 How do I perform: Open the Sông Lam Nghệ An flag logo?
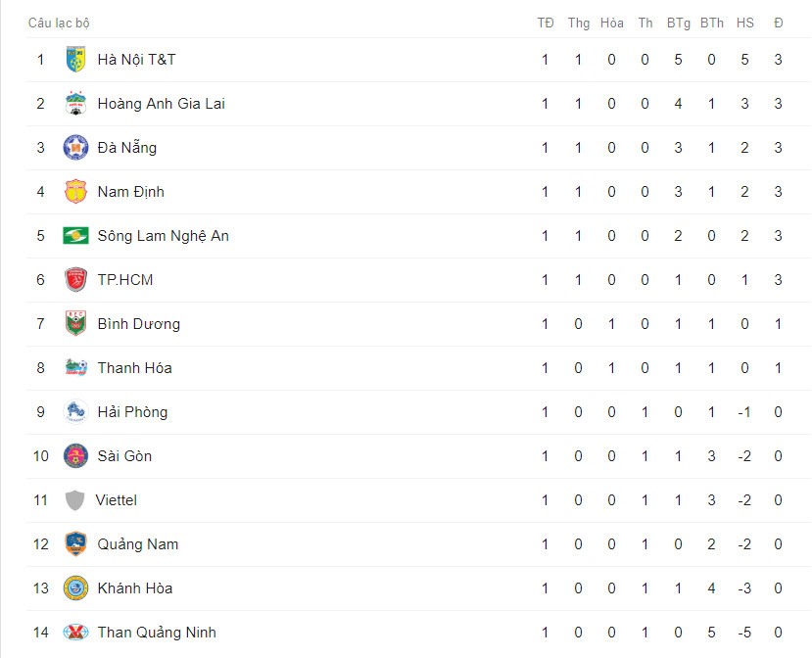pos(75,236)
